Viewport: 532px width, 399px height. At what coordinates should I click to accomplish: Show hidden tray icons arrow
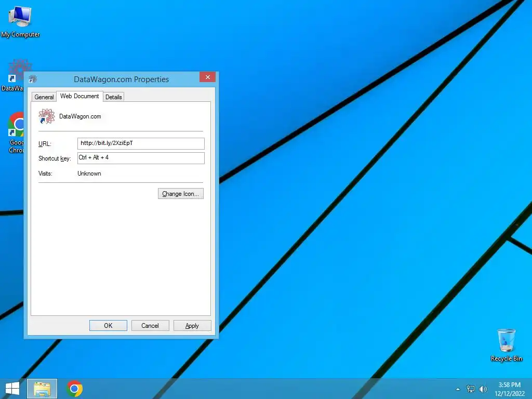click(x=458, y=389)
